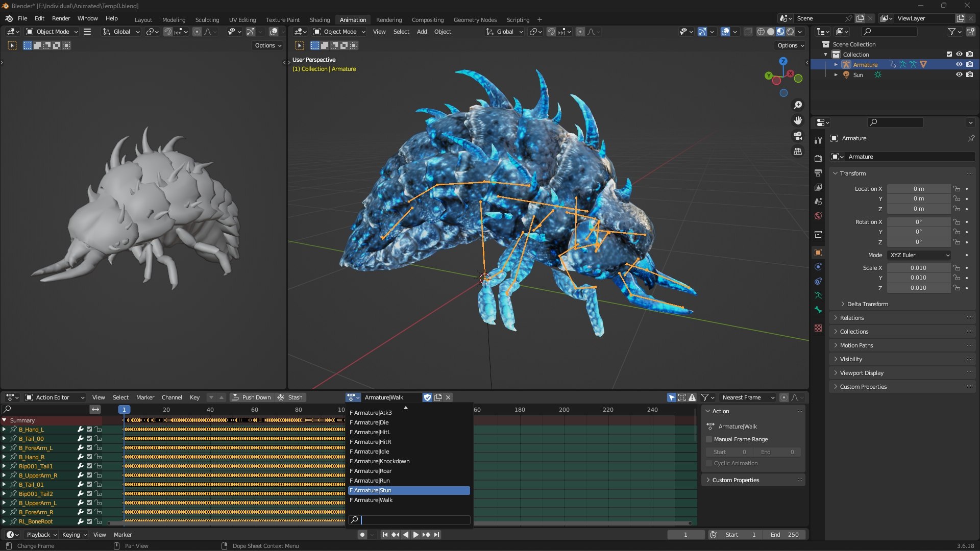Hide Sun in viewport eye icon

[959, 74]
